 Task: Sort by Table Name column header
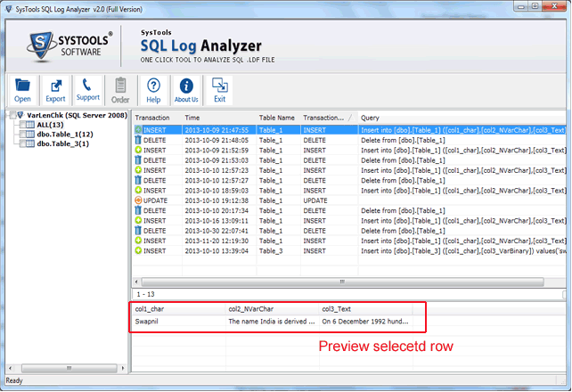click(x=278, y=118)
